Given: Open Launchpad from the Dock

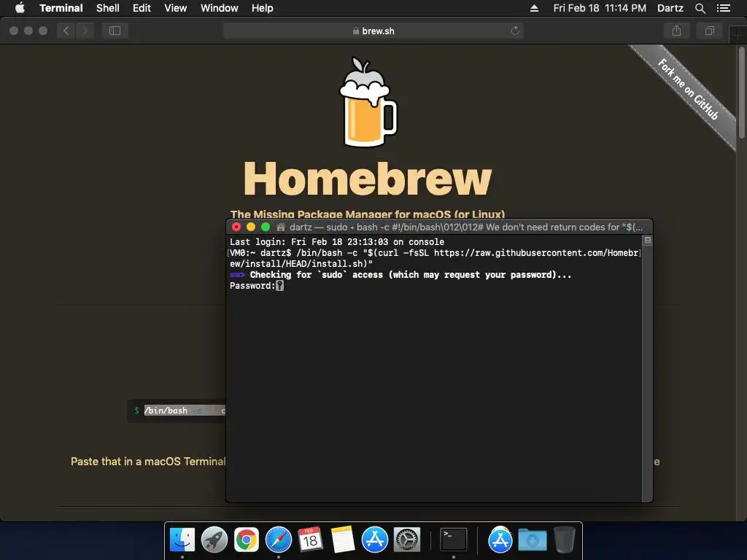Looking at the screenshot, I should click(214, 540).
